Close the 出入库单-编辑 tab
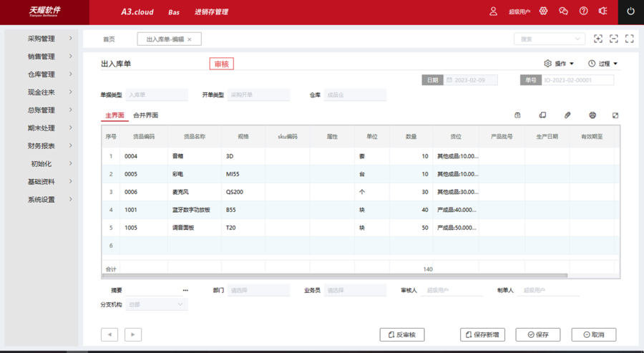The height and width of the screenshot is (353, 644). 190,39
